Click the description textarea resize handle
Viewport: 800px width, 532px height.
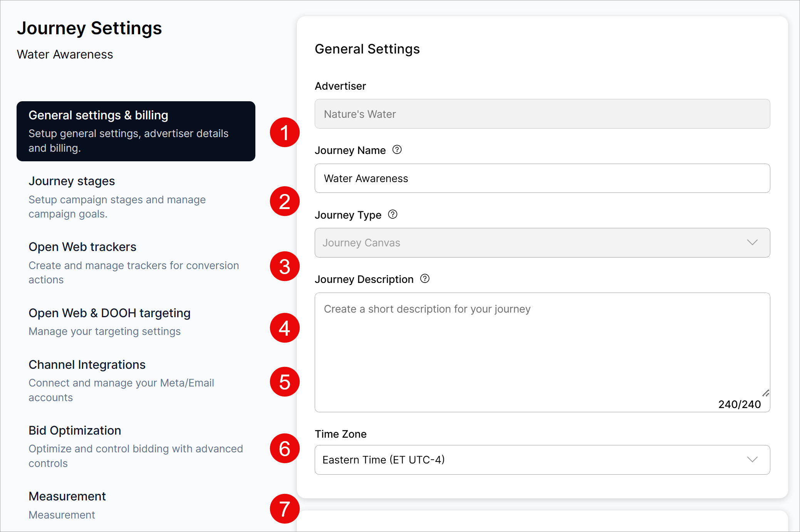tap(766, 393)
